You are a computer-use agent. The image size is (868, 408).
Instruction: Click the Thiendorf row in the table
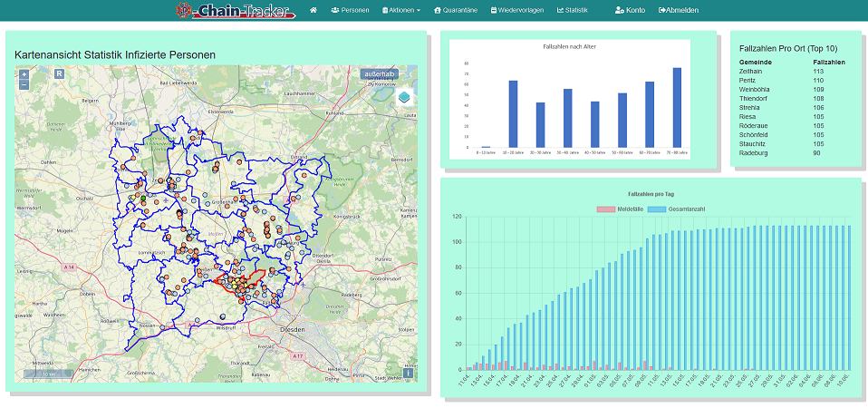(x=792, y=99)
